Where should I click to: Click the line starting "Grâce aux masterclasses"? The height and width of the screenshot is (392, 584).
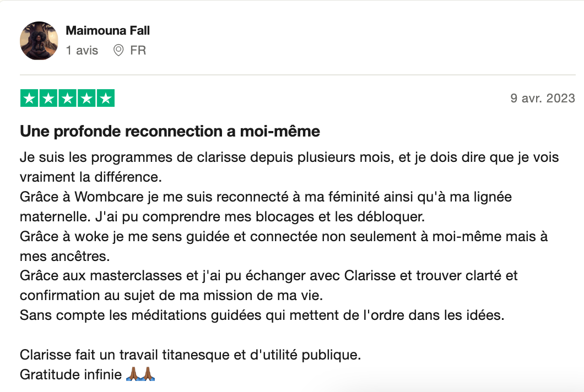[269, 275]
